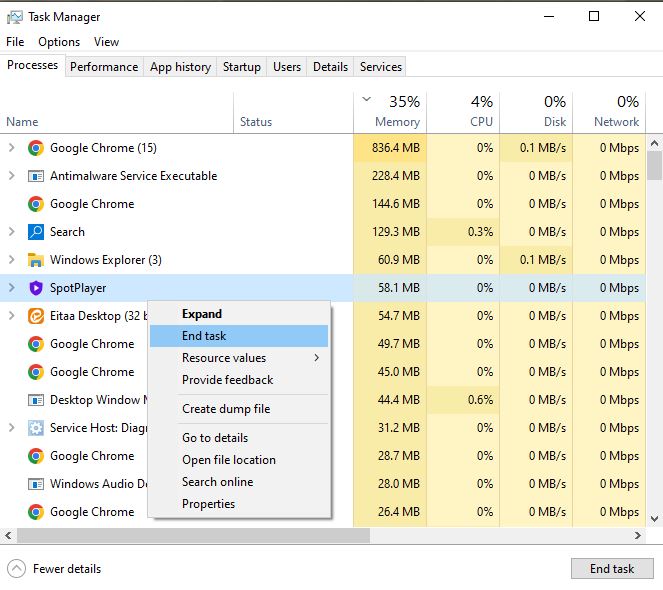Screen dimensions: 663x590
Task: Sort by the Disk column header
Action: [x=536, y=113]
